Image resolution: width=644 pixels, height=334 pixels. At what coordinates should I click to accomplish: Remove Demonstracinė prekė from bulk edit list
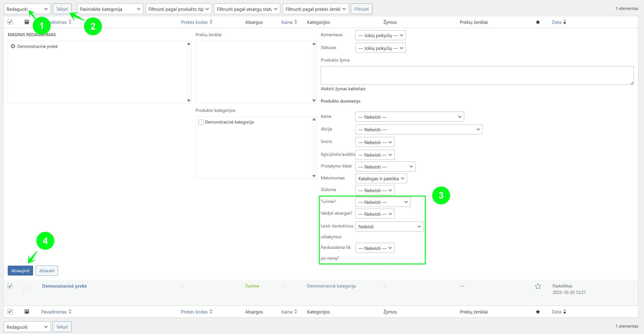pyautogui.click(x=13, y=46)
